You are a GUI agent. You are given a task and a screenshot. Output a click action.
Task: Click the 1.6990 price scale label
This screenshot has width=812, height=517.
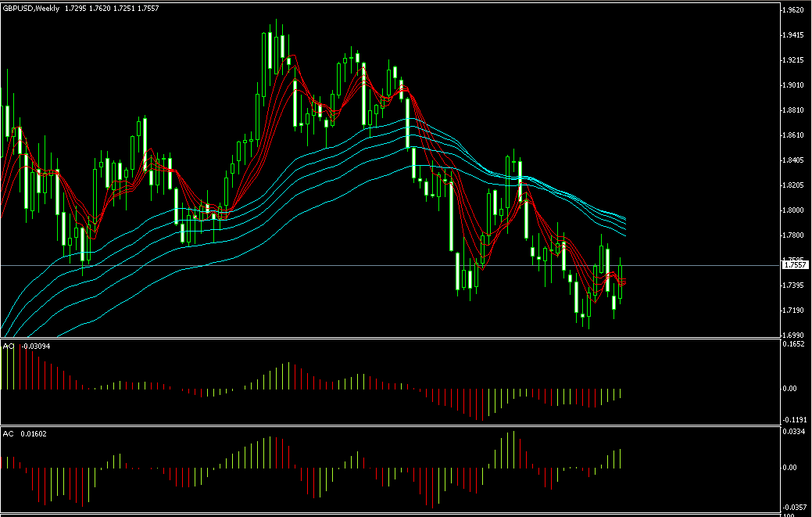tap(793, 335)
